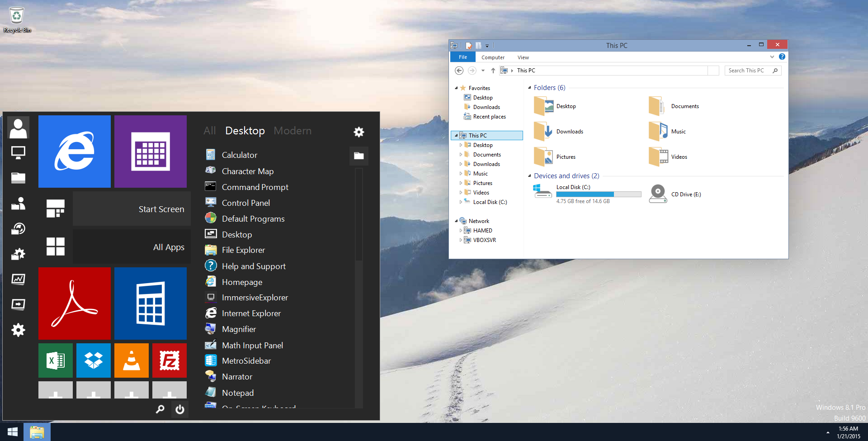Screen dimensions: 868x441
Task: Click the start menu search magnifier icon
Action: click(x=160, y=409)
